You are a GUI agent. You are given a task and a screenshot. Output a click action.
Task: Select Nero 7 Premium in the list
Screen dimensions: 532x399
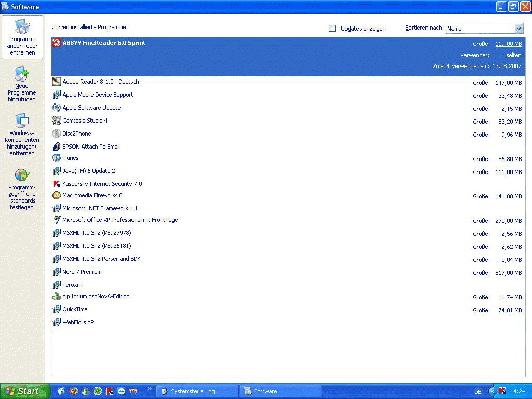[82, 272]
